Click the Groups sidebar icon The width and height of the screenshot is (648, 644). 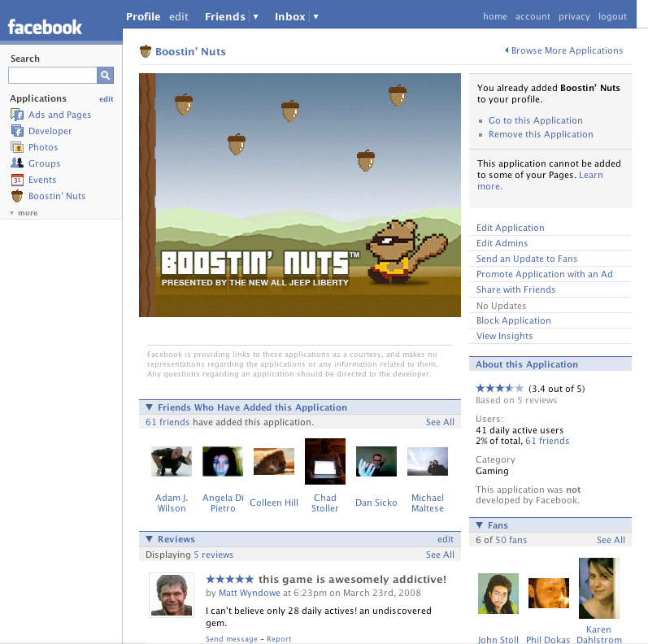[17, 163]
